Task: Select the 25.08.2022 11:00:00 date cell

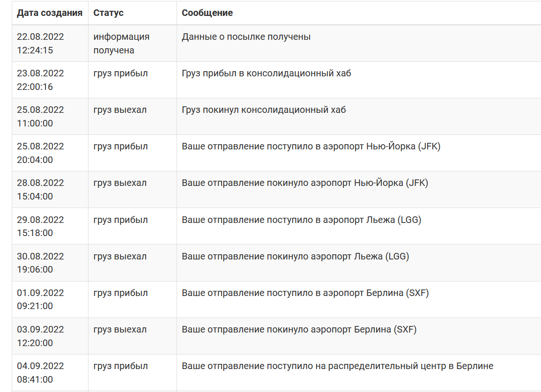Action: [40, 117]
